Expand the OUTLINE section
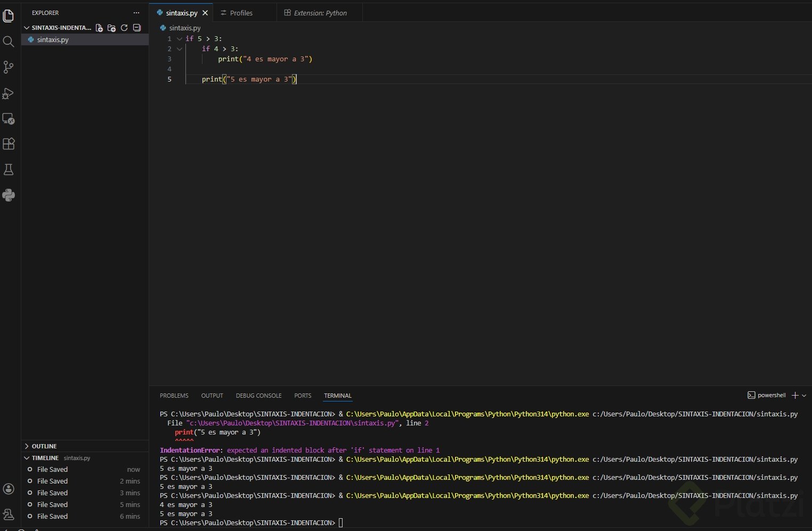Screen dimensions: 812x531 (27, 446)
